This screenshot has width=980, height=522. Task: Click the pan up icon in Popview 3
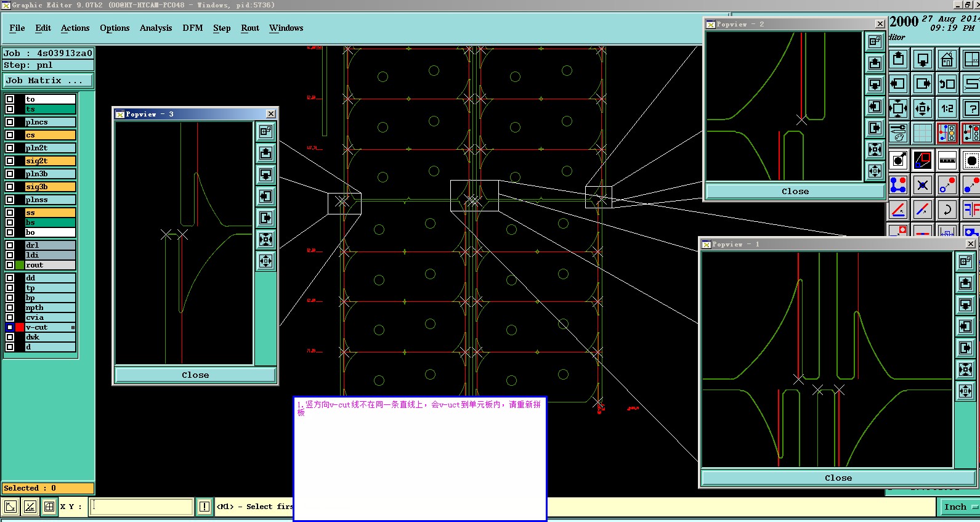click(265, 153)
